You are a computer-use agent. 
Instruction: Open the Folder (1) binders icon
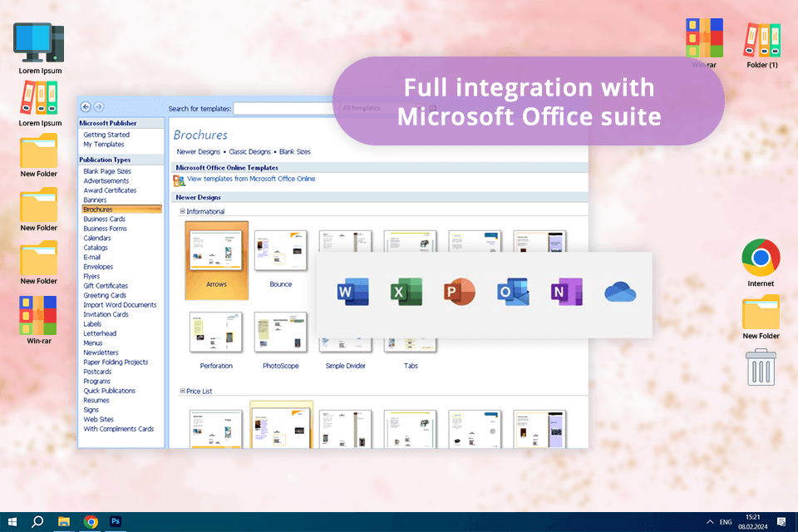762,40
